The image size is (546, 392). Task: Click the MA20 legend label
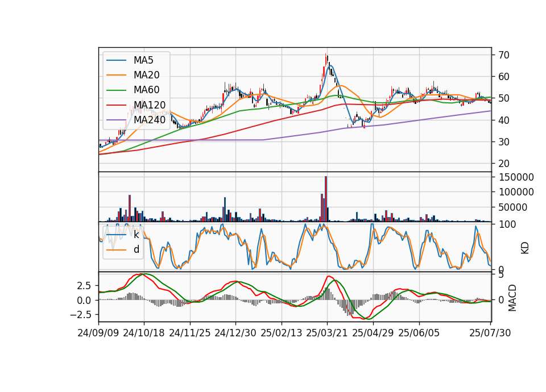(147, 75)
